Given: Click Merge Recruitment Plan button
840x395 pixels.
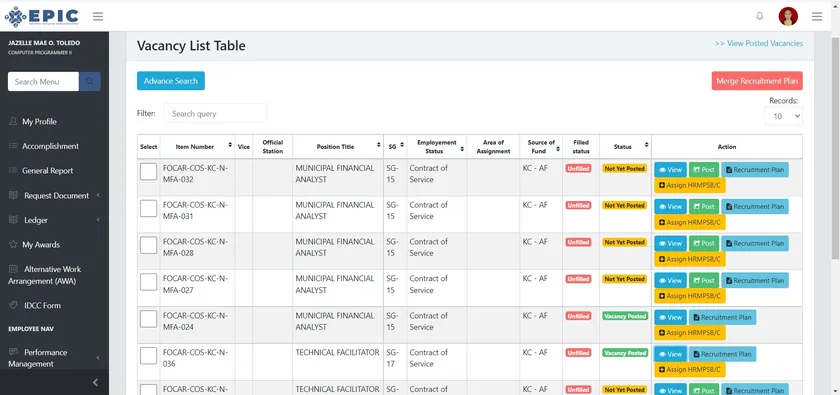Looking at the screenshot, I should (x=757, y=81).
